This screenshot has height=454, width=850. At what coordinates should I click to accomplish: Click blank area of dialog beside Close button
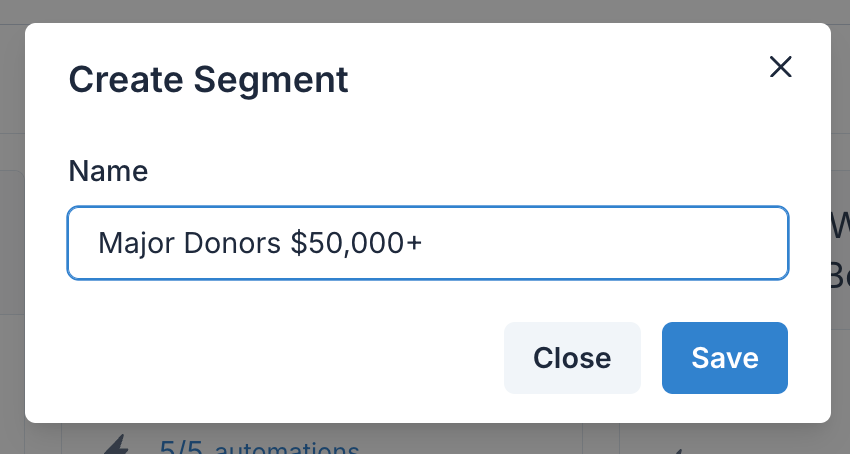(x=282, y=358)
